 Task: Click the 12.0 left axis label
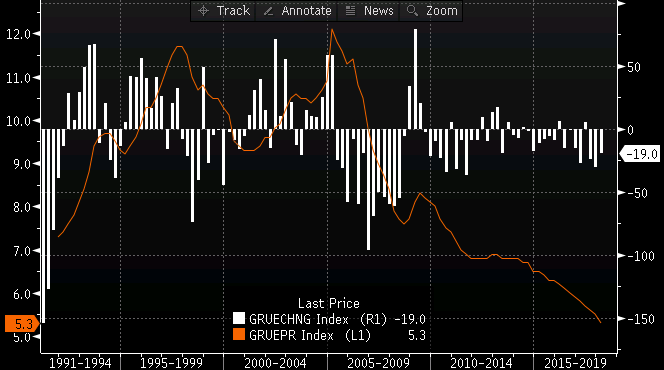tap(18, 34)
